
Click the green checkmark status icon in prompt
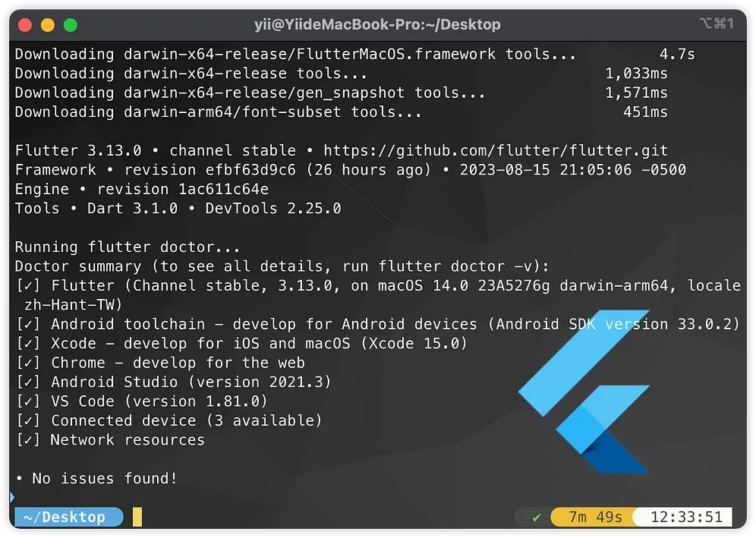[536, 518]
